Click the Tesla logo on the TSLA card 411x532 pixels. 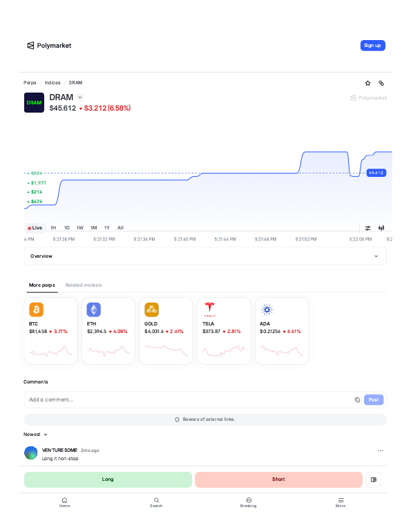pyautogui.click(x=209, y=310)
